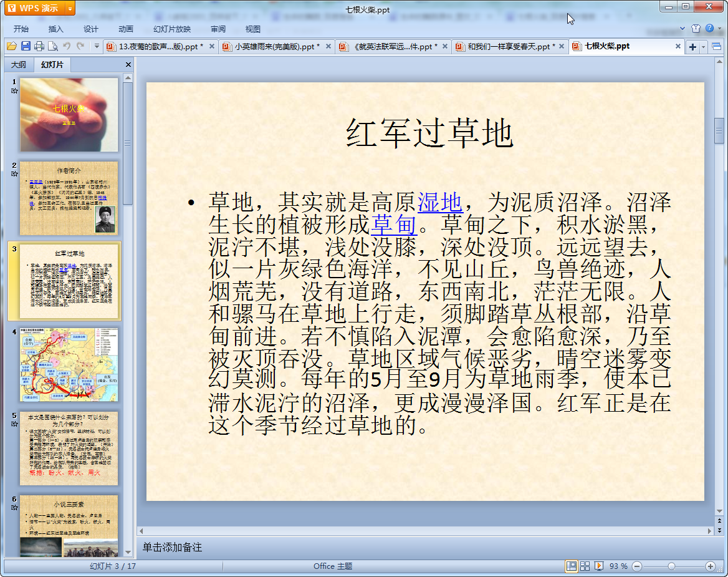Viewport: 728px width, 577px height.
Task: Close the 13.夜莺的歌声 document tab
Action: pos(212,46)
